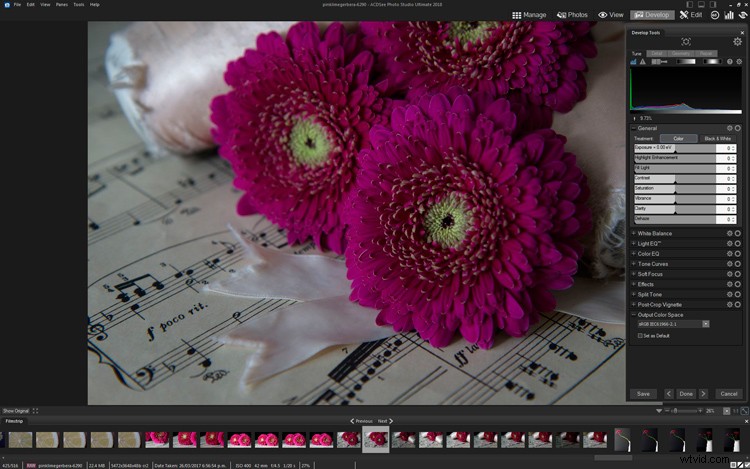Screen dimensions: 750x469
Task: Toggle the Tone Curves enable circle
Action: coord(738,264)
